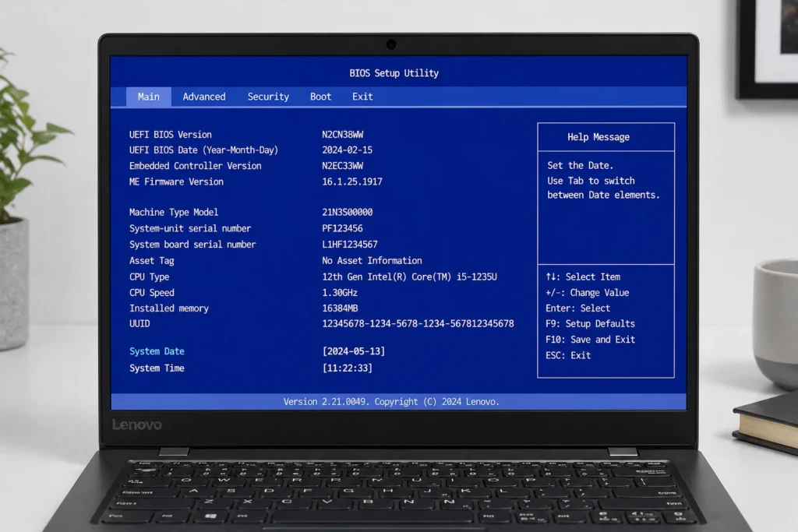Select the System Date label
The height and width of the screenshot is (532, 798).
tap(157, 351)
